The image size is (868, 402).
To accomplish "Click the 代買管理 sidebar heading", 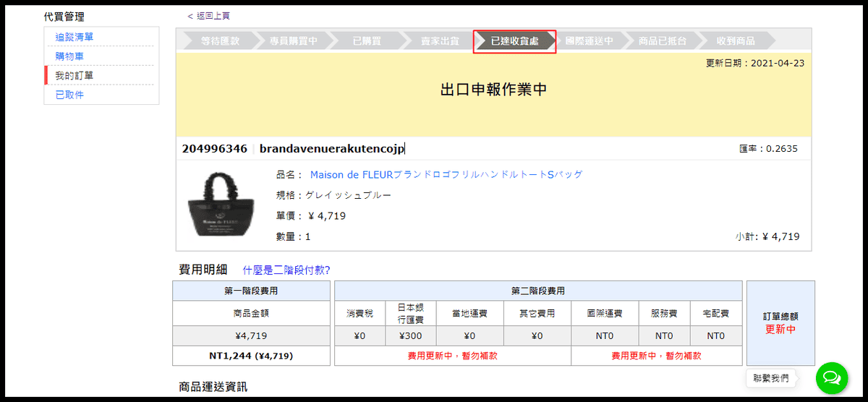I will pos(64,16).
